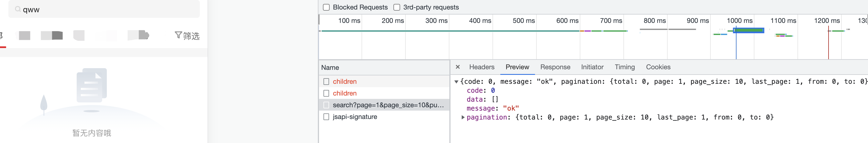This screenshot has width=868, height=143.
Task: Open the Cookies tab
Action: (x=658, y=67)
